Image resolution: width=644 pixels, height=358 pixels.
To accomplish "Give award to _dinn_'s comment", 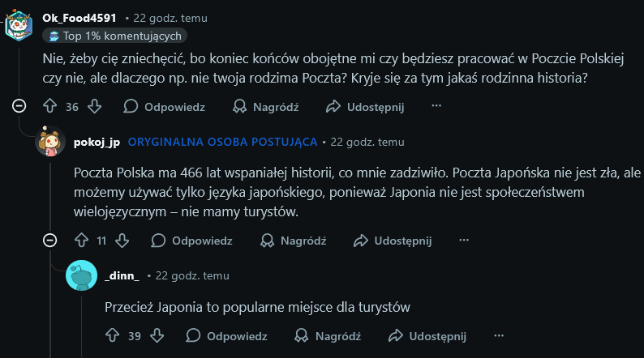I will pos(303,335).
